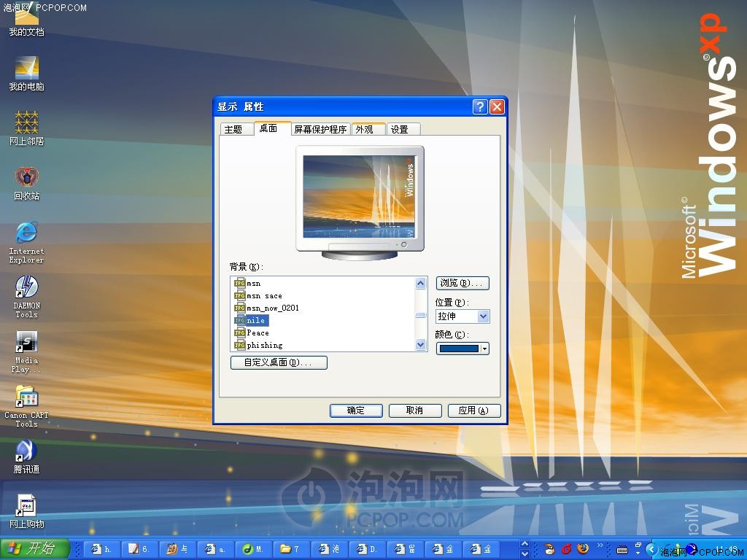Select the Canon CAPT Tools shortcut

pyautogui.click(x=27, y=407)
